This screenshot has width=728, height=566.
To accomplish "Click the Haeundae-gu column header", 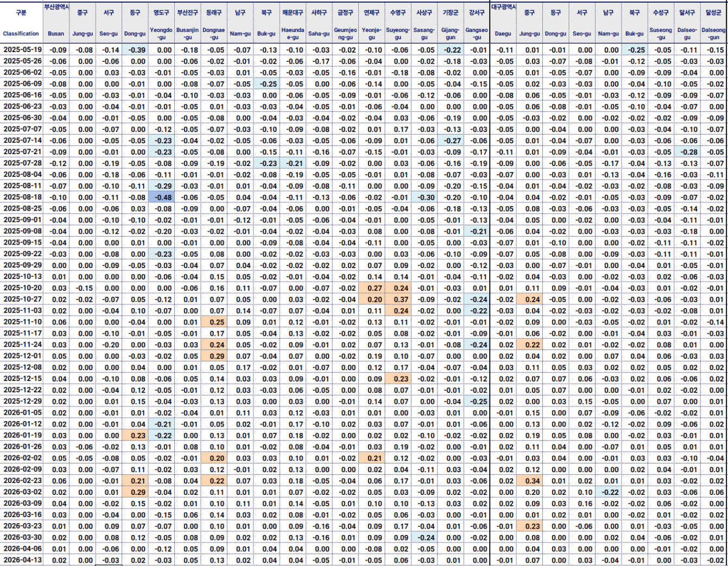I will point(293,34).
